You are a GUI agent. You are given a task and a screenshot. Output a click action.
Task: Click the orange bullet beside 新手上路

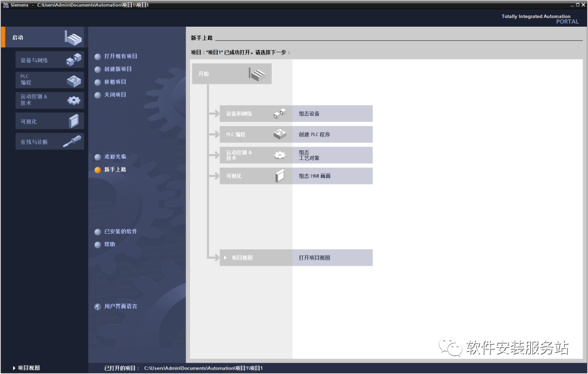[97, 170]
